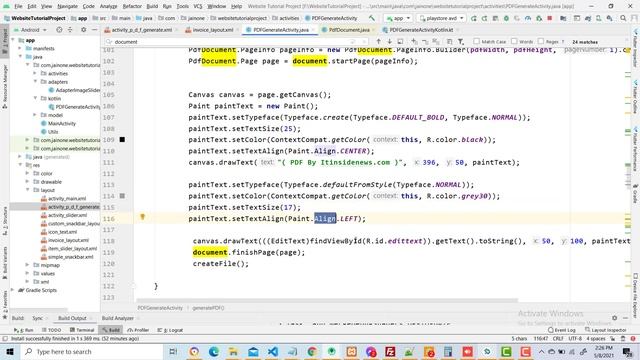The image size is (640, 360).
Task: Click the Task View taskbar icon
Action: (x=173, y=351)
